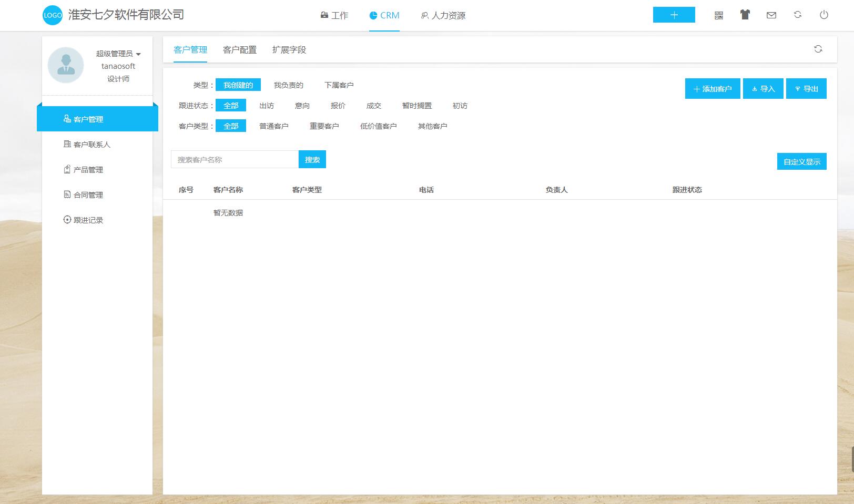Open the mail messages icon

(x=771, y=15)
